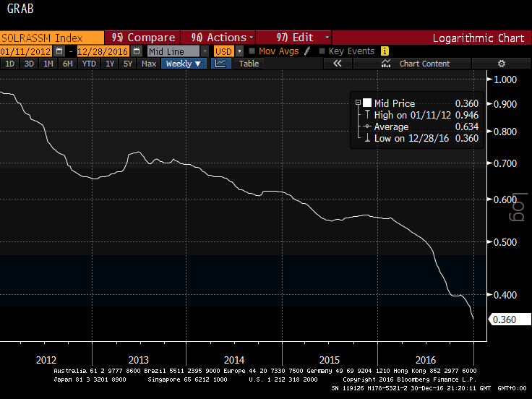Image resolution: width=532 pixels, height=399 pixels.
Task: Open the 97) Edit menu
Action: [293, 38]
